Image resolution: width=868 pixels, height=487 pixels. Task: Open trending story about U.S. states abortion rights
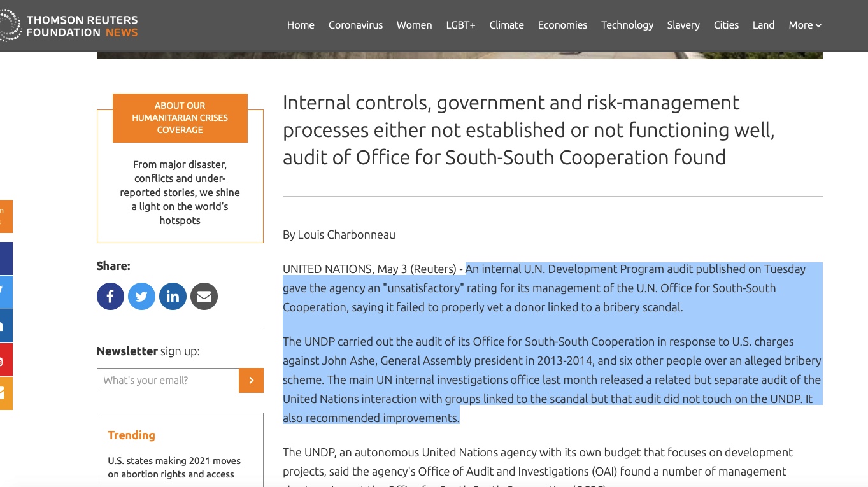(174, 467)
